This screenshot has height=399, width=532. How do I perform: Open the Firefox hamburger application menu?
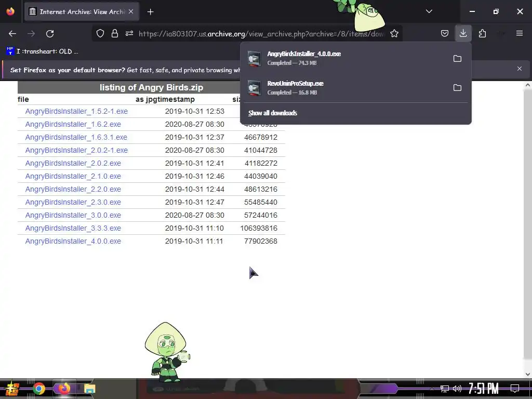[520, 33]
